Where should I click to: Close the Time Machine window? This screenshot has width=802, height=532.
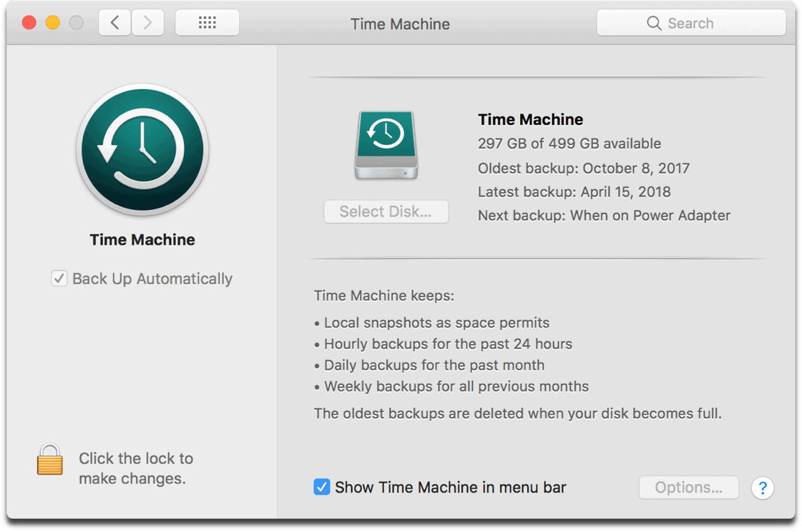coord(29,23)
